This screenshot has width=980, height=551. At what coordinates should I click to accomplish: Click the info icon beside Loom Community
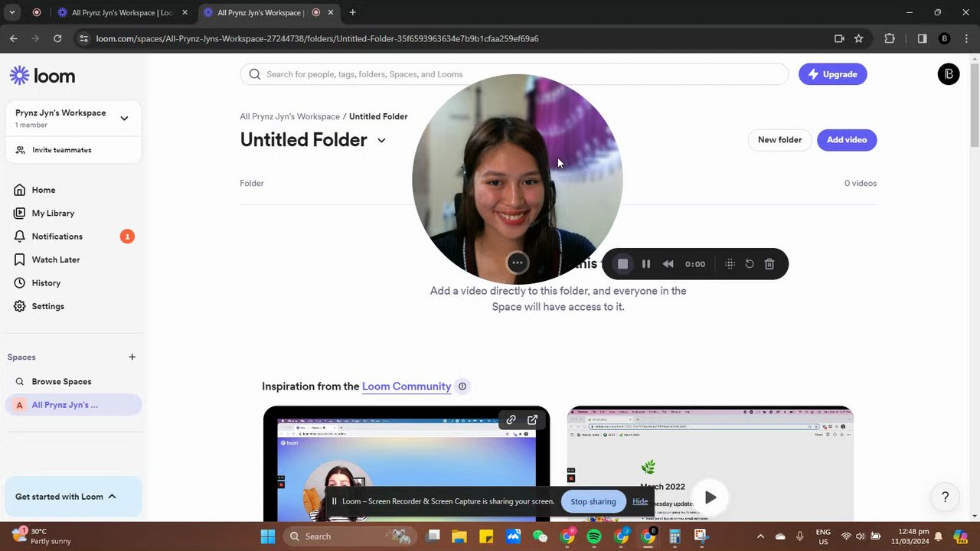462,386
